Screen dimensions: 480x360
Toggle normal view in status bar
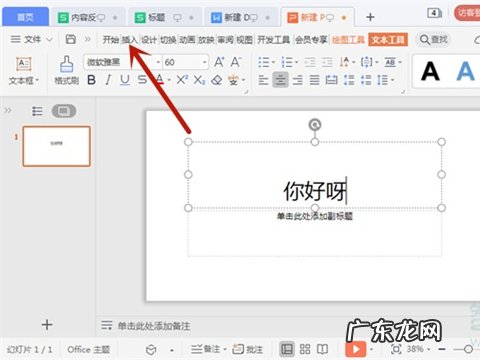click(x=287, y=349)
